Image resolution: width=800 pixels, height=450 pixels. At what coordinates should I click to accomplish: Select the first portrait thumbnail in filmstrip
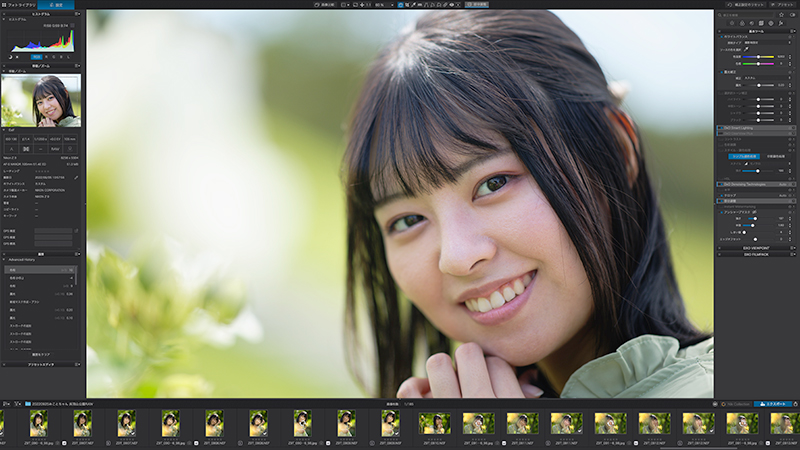(x=39, y=423)
